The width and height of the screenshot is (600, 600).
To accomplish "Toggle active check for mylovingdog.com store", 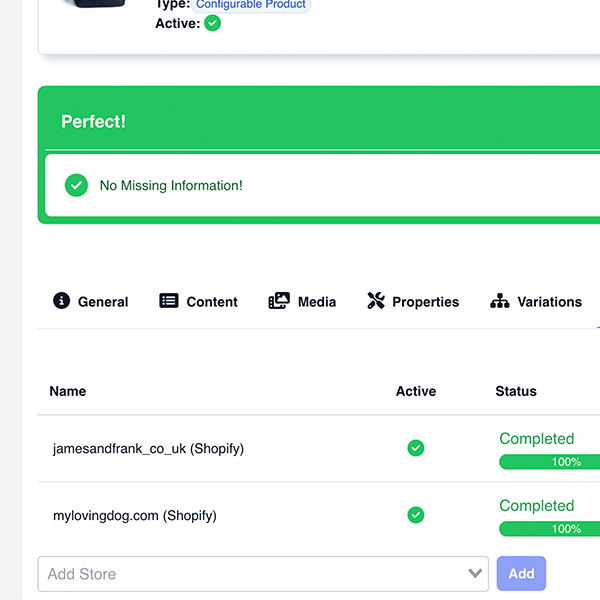I will point(416,515).
